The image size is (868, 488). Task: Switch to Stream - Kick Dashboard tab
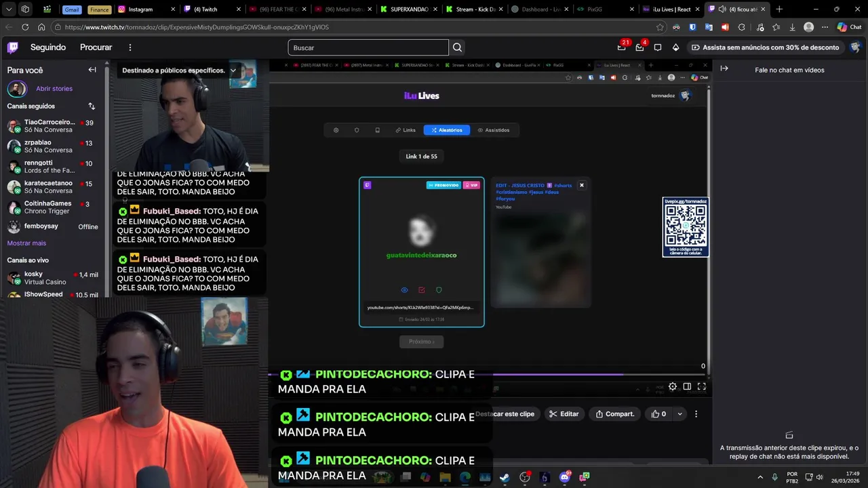475,9
